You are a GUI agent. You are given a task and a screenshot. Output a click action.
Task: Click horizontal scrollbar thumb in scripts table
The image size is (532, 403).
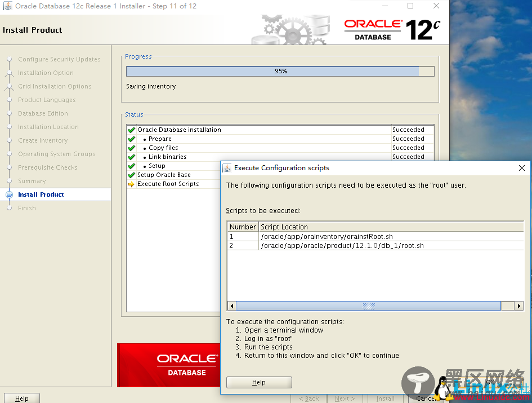pos(369,306)
